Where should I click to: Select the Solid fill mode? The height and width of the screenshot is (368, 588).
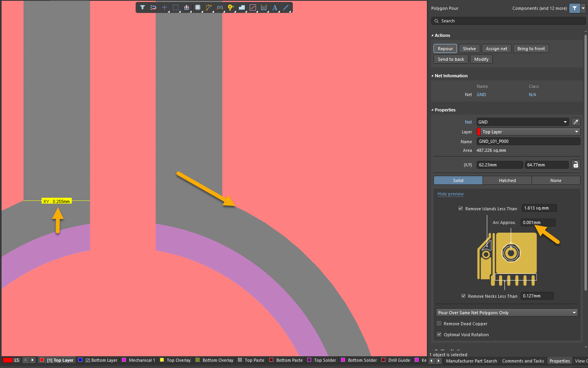458,180
